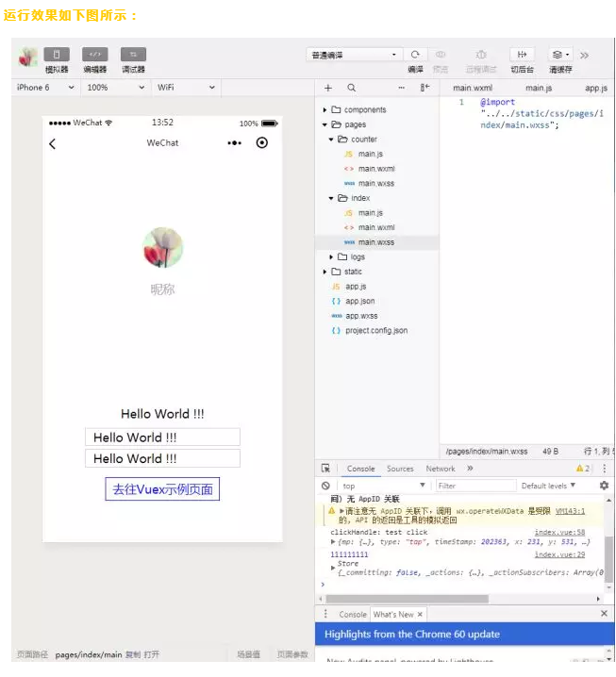
Task: Click the file tree search icon
Action: pos(352,88)
